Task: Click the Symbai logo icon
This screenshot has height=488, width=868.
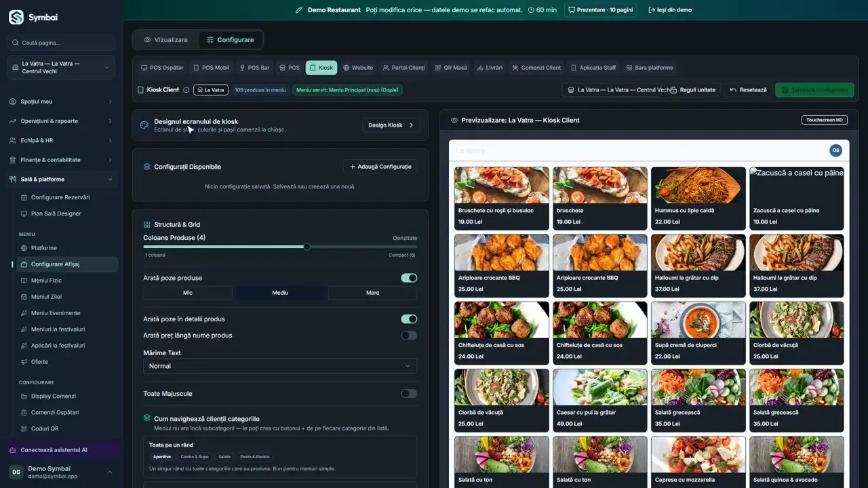Action: [x=16, y=18]
